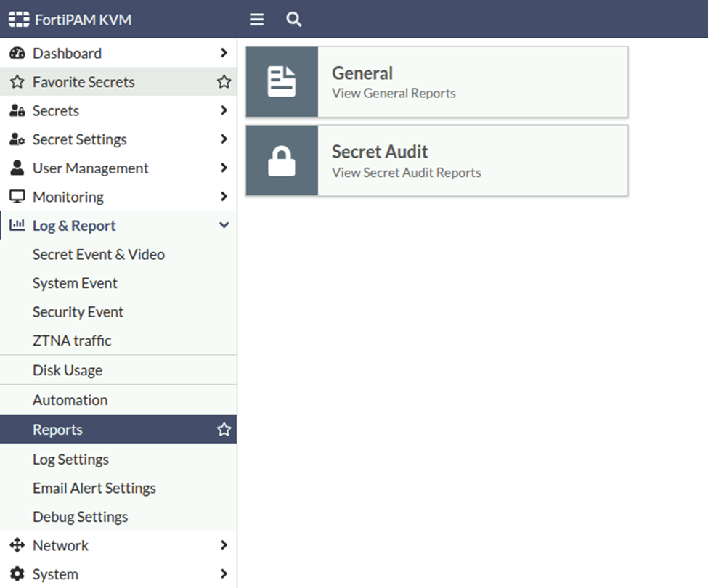
Task: Collapse the Log & Report chevron
Action: (x=224, y=225)
